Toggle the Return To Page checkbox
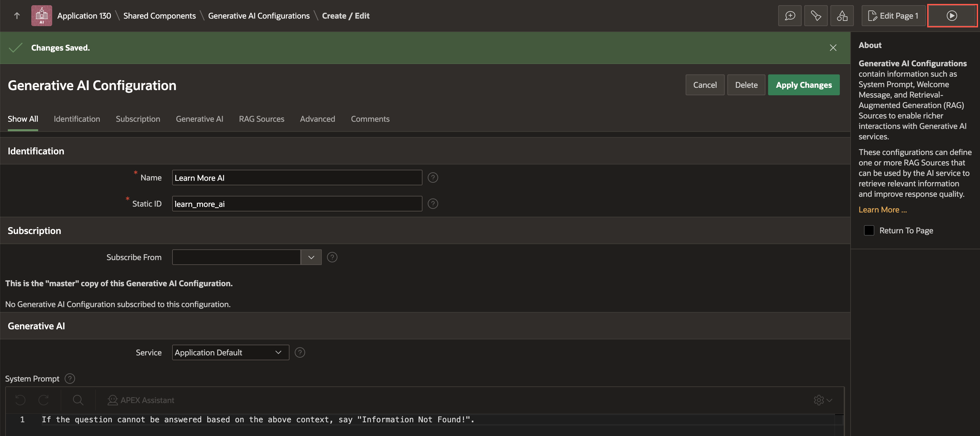This screenshot has height=436, width=980. tap(869, 230)
